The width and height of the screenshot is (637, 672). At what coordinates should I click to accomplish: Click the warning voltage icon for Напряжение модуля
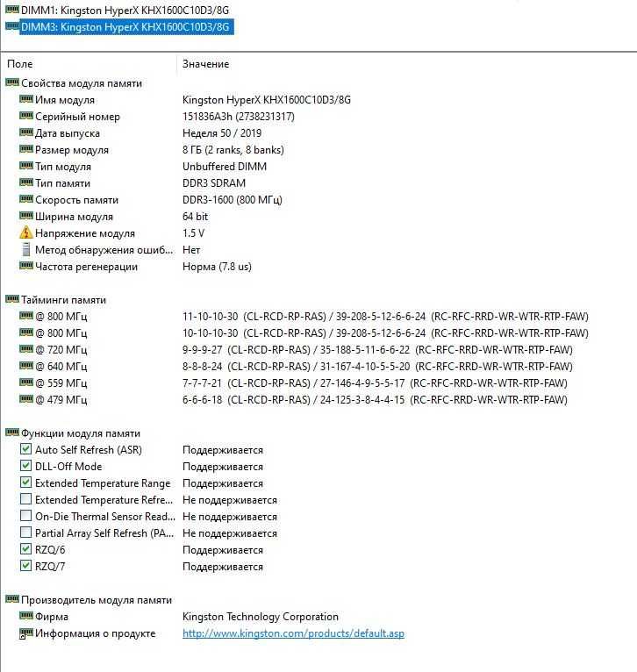[x=26, y=232]
